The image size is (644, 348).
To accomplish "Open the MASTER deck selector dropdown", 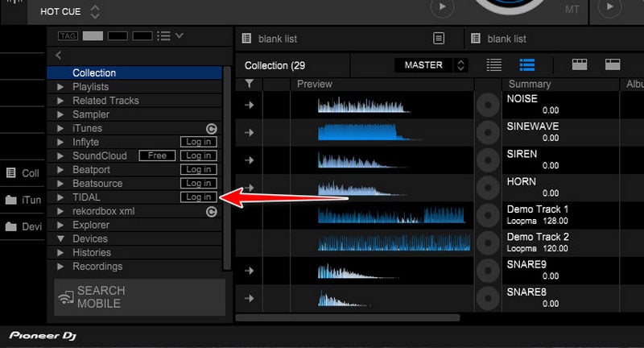I will click(431, 65).
